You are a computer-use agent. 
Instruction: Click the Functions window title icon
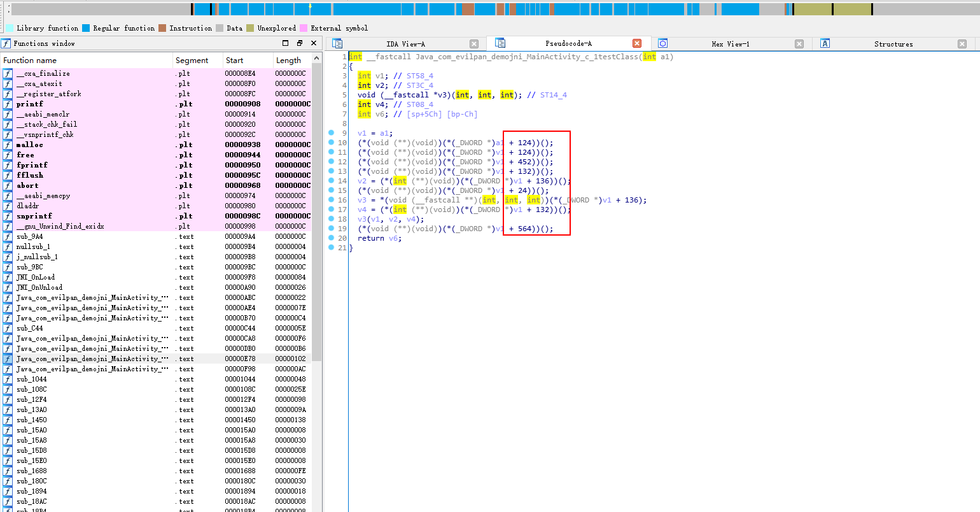6,43
